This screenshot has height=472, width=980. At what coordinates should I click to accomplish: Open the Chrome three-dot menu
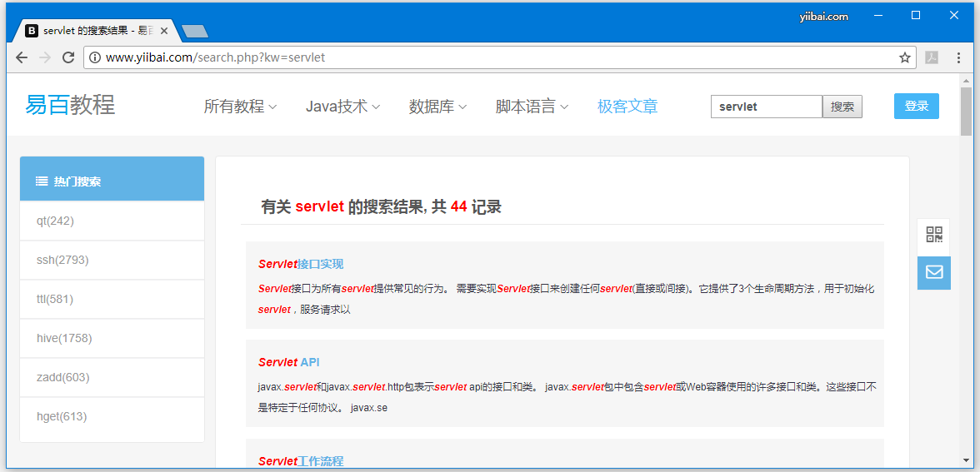[958, 57]
